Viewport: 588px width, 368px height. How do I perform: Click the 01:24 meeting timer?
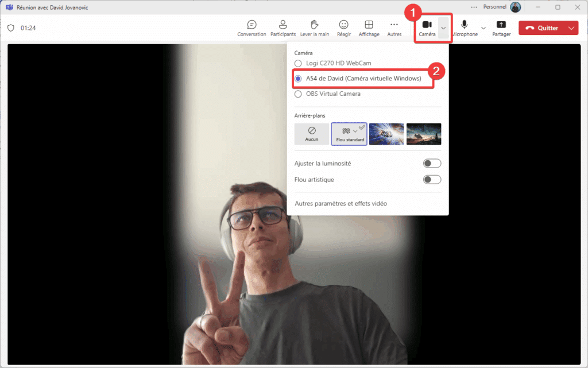(28, 28)
